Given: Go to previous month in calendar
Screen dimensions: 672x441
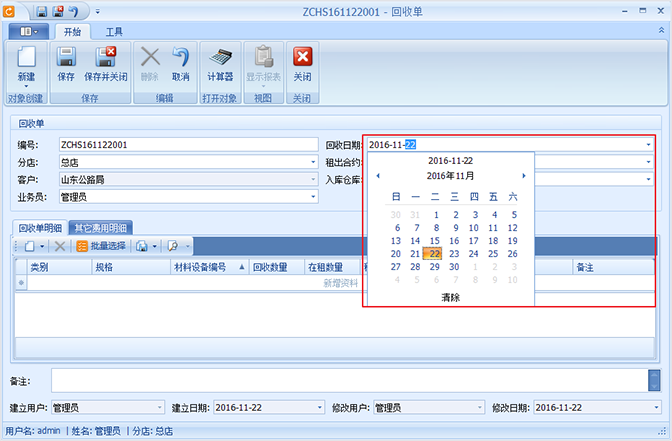Looking at the screenshot, I should click(378, 176).
